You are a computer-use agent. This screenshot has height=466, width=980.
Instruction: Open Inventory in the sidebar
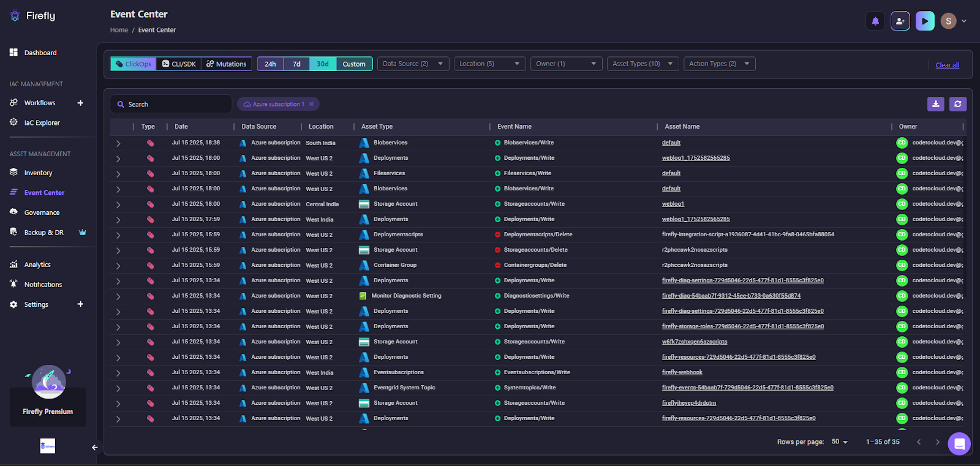[x=38, y=173]
